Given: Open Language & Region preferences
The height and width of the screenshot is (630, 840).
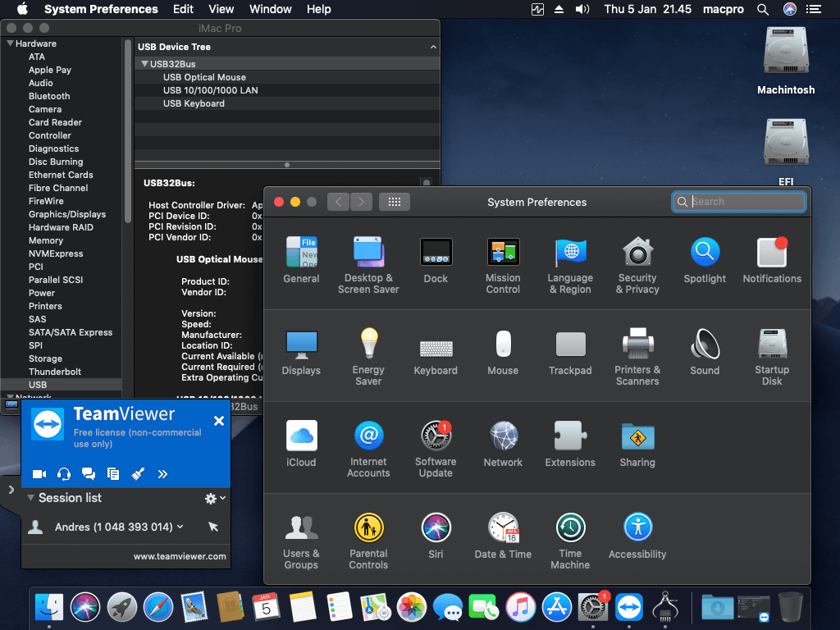Looking at the screenshot, I should pyautogui.click(x=570, y=265).
